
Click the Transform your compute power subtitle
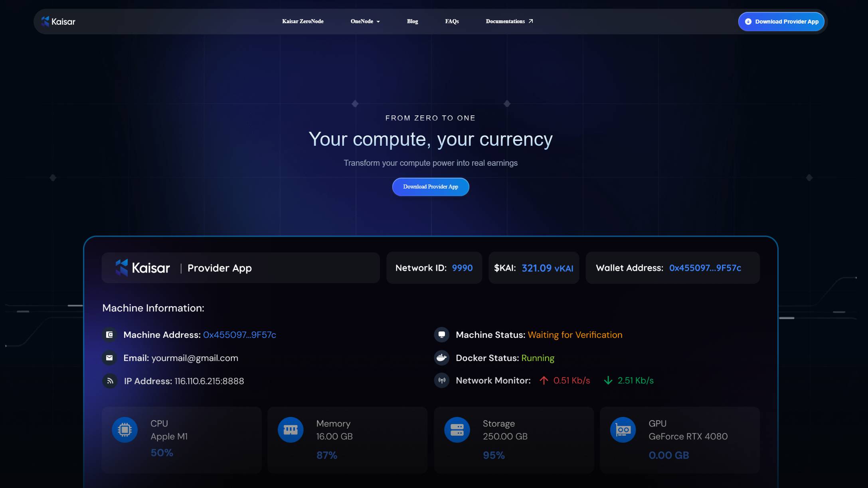[431, 163]
